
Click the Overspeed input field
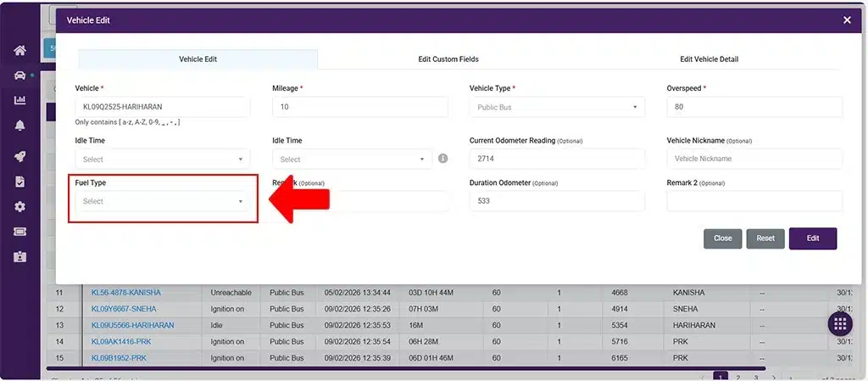(x=754, y=107)
